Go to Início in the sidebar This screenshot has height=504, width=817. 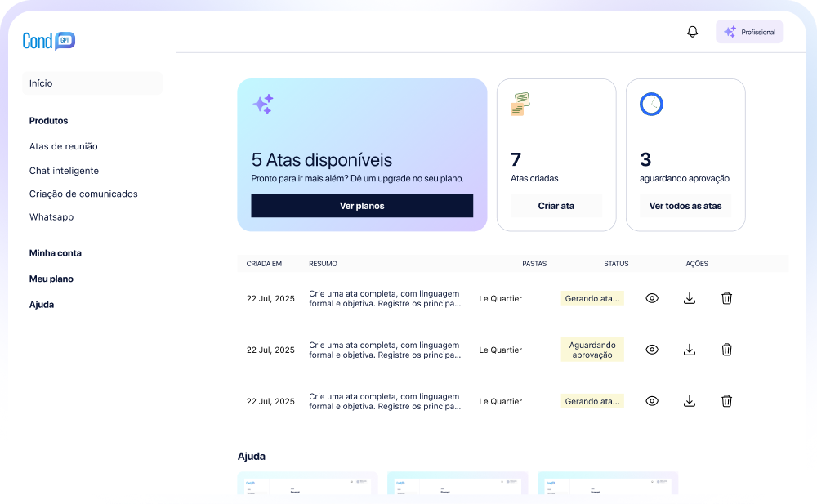click(x=92, y=83)
